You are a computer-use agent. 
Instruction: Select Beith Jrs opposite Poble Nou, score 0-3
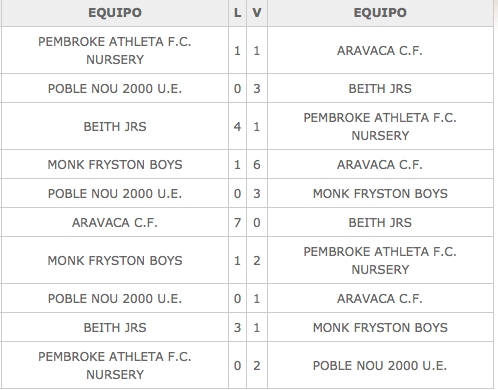[x=380, y=89]
